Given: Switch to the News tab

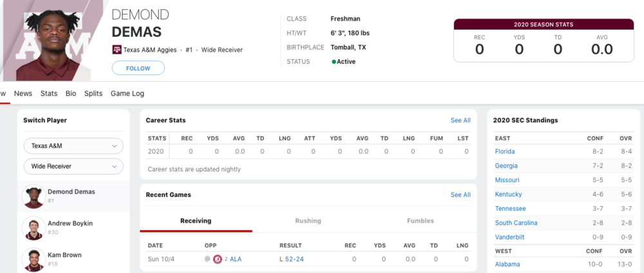Looking at the screenshot, I should coord(23,93).
